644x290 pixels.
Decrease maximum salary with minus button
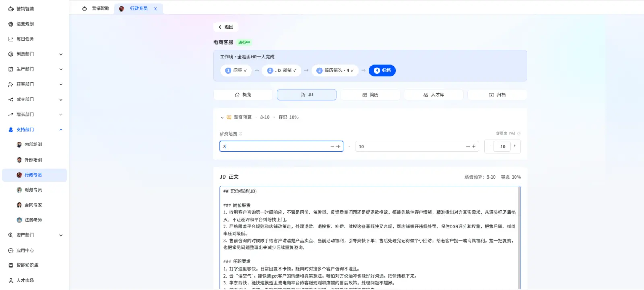tap(468, 146)
